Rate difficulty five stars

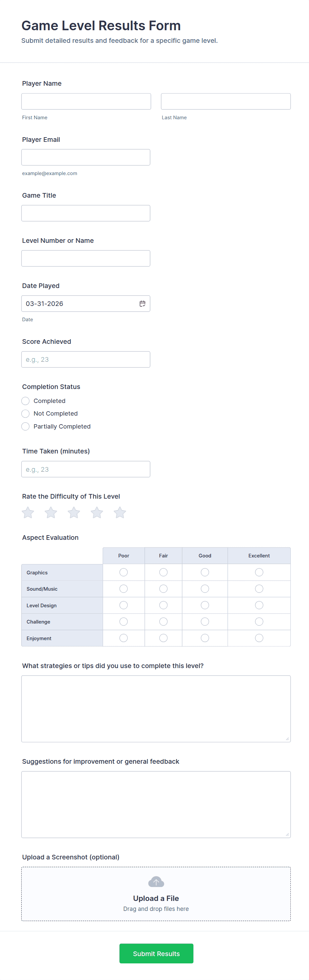click(120, 513)
